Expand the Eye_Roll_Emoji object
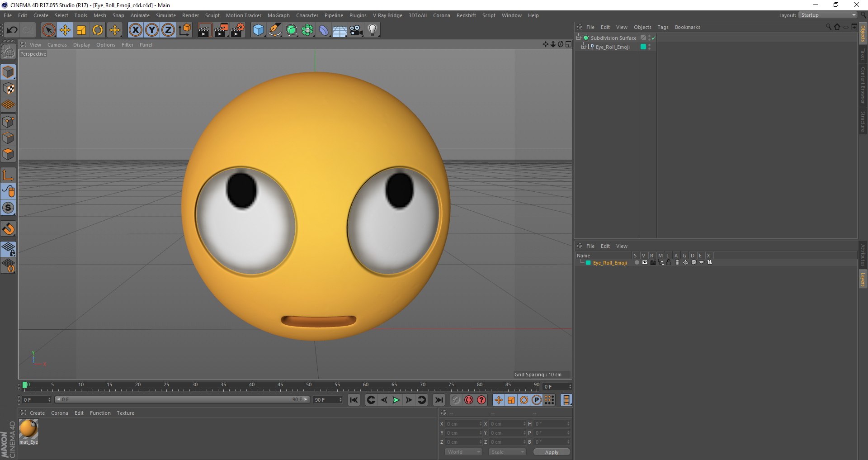 [583, 47]
